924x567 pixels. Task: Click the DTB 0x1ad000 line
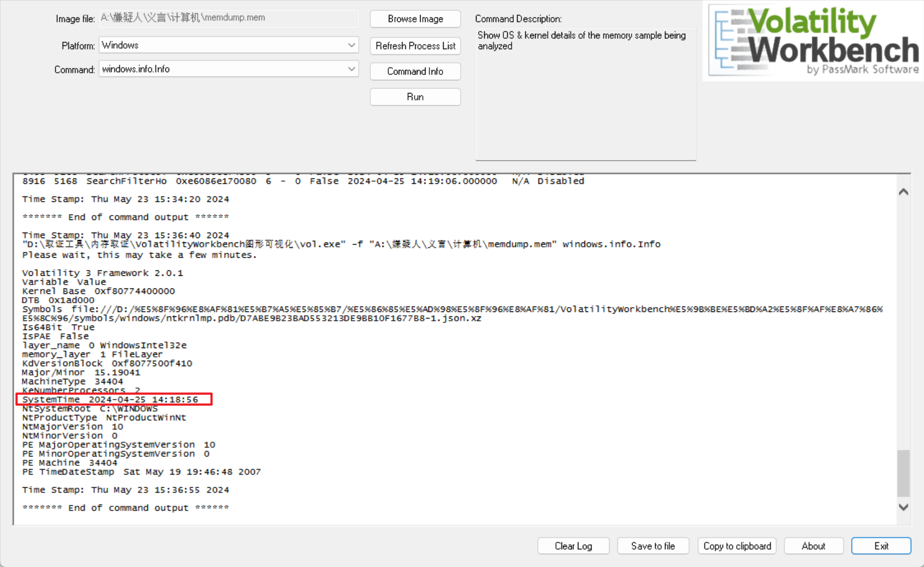click(58, 300)
